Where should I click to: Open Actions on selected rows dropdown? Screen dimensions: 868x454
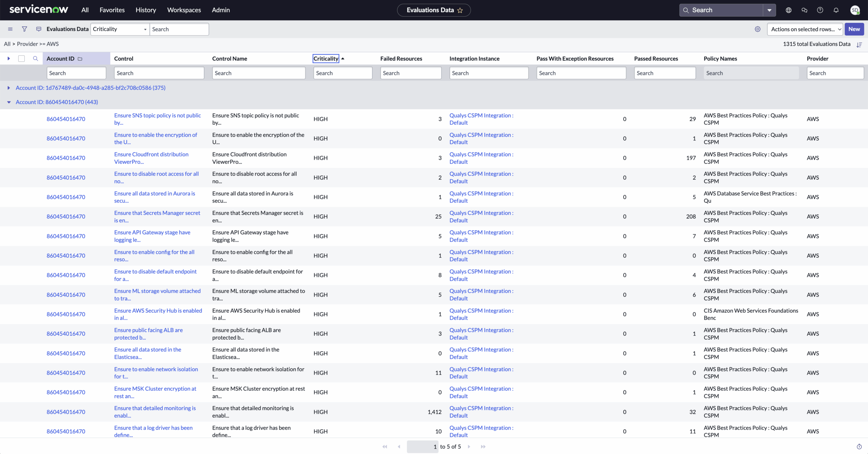(x=805, y=29)
